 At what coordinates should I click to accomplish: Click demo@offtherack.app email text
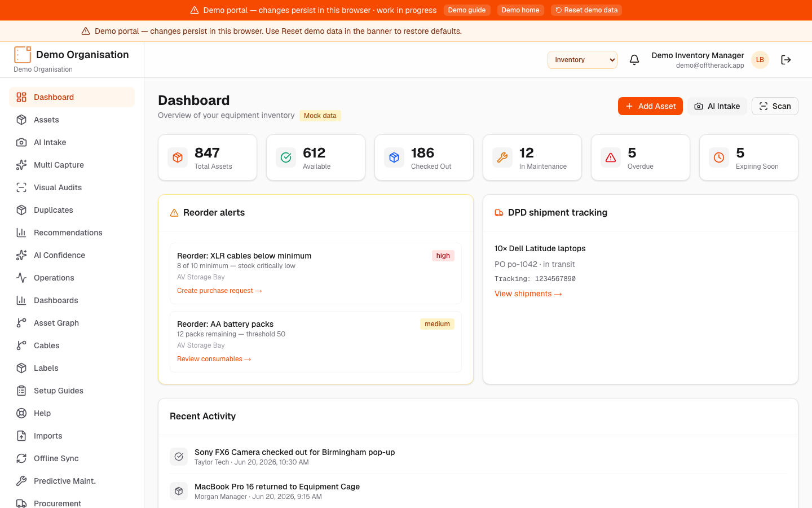pos(710,65)
